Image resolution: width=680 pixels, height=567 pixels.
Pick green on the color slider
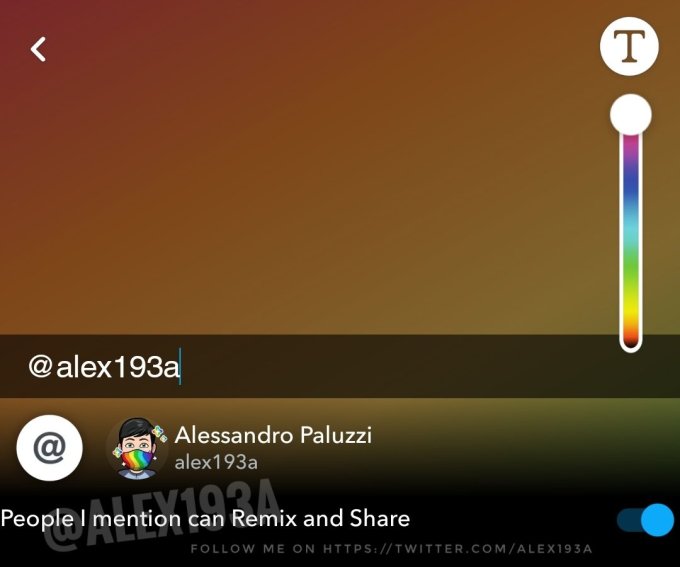pyautogui.click(x=631, y=267)
